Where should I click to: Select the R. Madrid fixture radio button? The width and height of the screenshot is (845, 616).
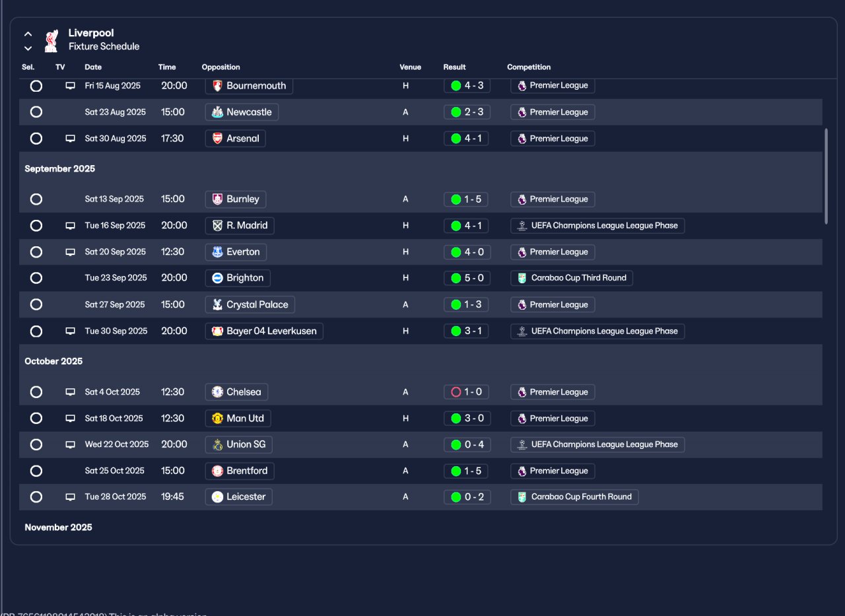[x=36, y=226]
